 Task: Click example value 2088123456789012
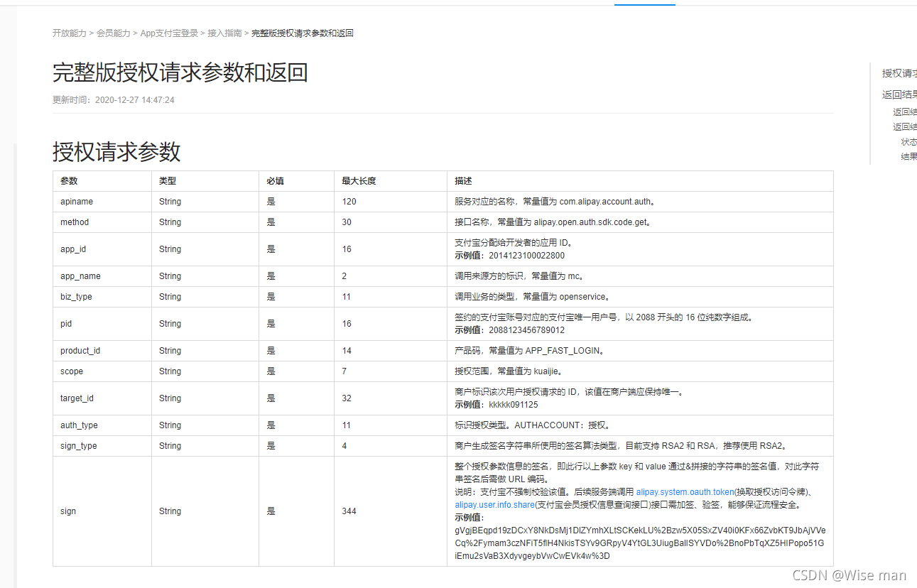pos(527,330)
